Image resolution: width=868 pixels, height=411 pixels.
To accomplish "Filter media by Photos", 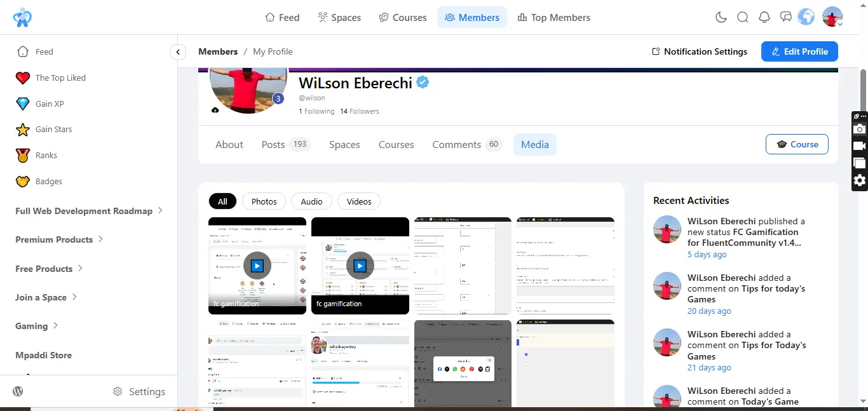I will [x=264, y=201].
